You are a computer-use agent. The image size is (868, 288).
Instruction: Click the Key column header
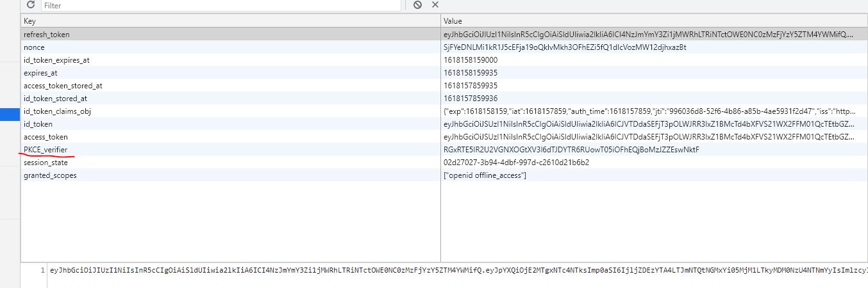(x=231, y=21)
